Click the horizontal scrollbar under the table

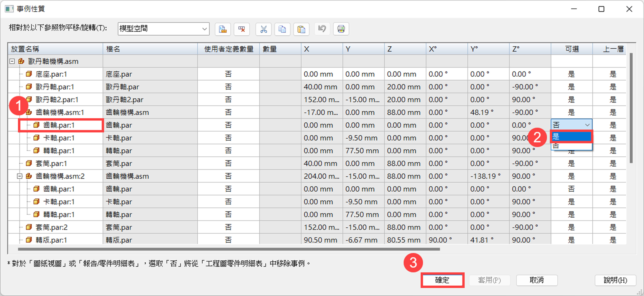tap(229, 249)
